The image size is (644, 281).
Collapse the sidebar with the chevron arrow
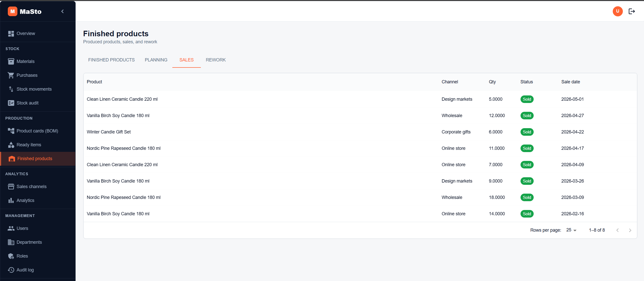point(62,11)
